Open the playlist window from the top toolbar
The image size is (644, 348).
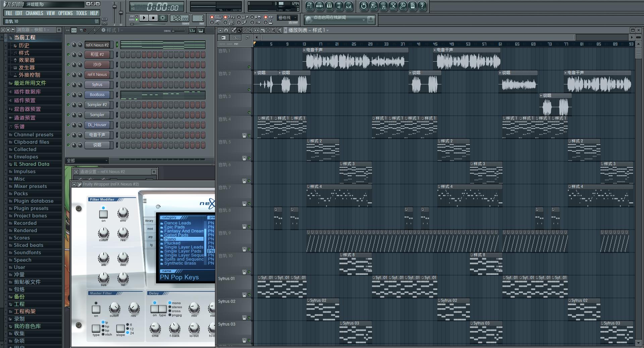pyautogui.click(x=310, y=6)
